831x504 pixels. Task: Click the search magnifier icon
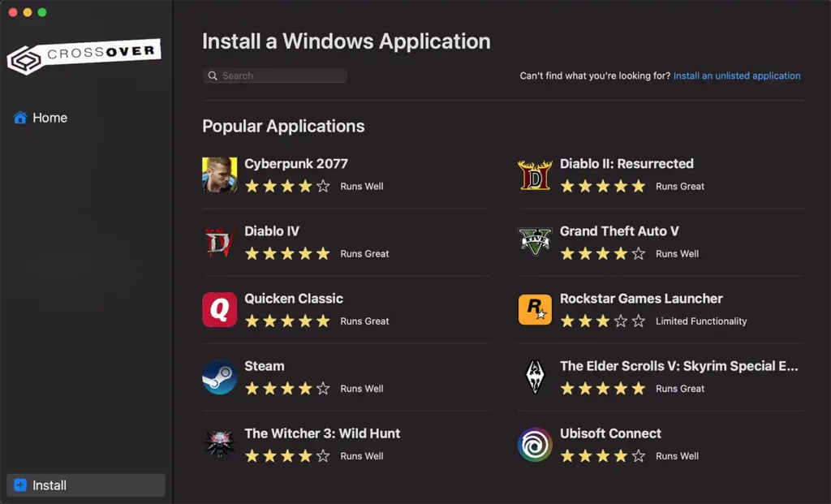tap(213, 75)
